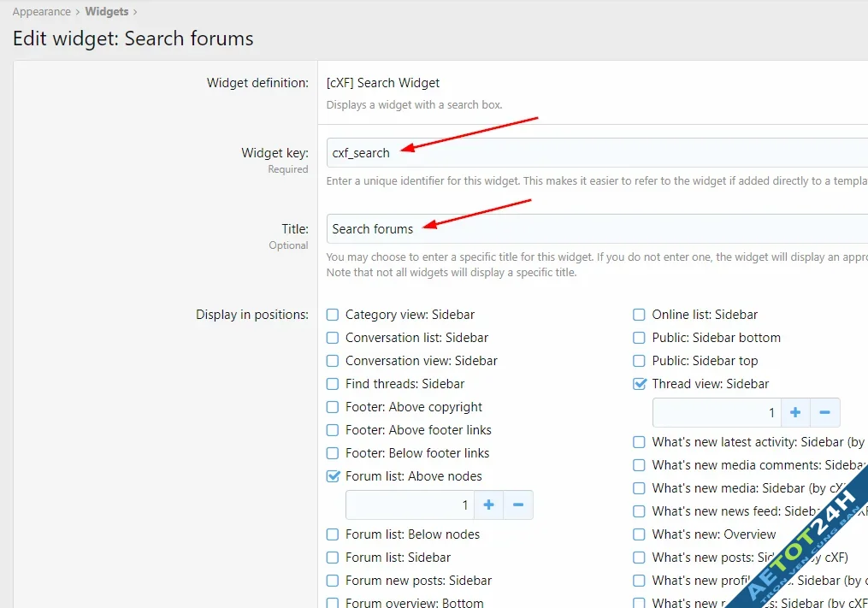Click the plus stepper below Forum list: Above nodes
The height and width of the screenshot is (608, 868).
point(488,505)
